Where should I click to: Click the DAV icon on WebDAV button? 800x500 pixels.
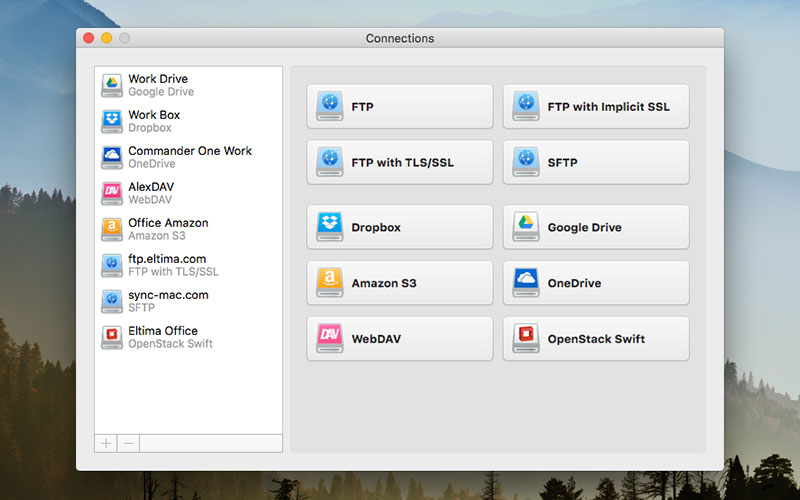pyautogui.click(x=330, y=338)
